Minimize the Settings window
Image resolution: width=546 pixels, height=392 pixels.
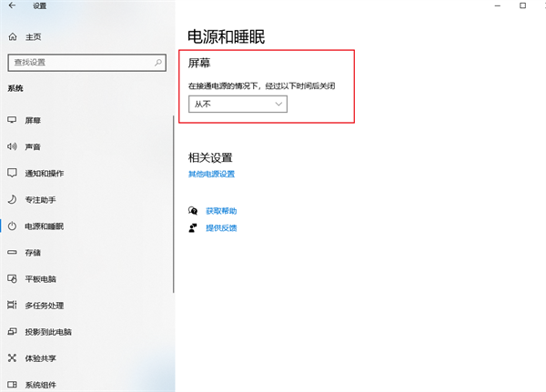pos(498,5)
